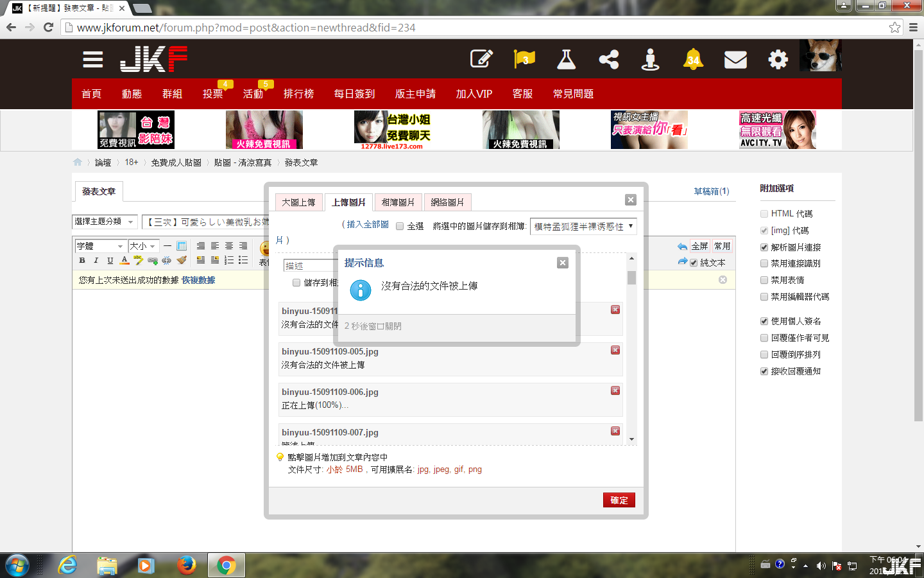
Task: Toggle the 純文本 plain text checkbox
Action: pyautogui.click(x=694, y=263)
